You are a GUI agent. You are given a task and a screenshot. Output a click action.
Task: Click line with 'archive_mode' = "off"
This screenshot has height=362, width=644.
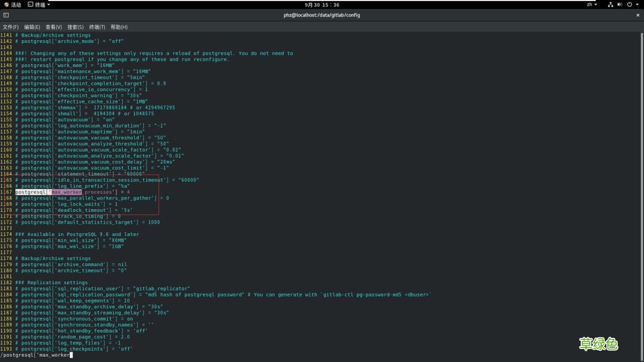tap(70, 41)
